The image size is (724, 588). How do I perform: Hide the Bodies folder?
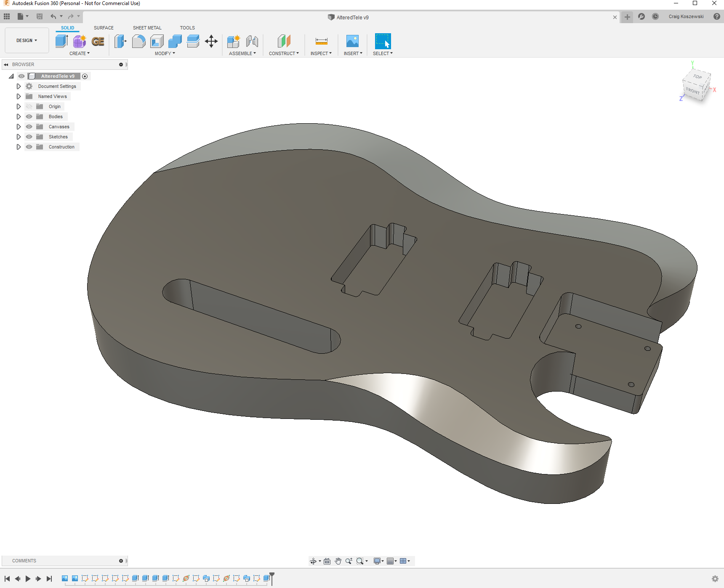(29, 117)
